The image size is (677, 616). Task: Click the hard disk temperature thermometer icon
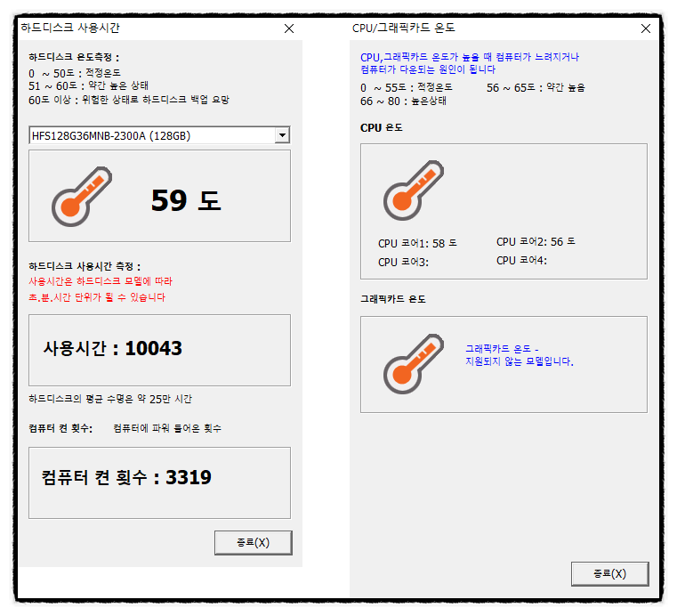(x=82, y=197)
